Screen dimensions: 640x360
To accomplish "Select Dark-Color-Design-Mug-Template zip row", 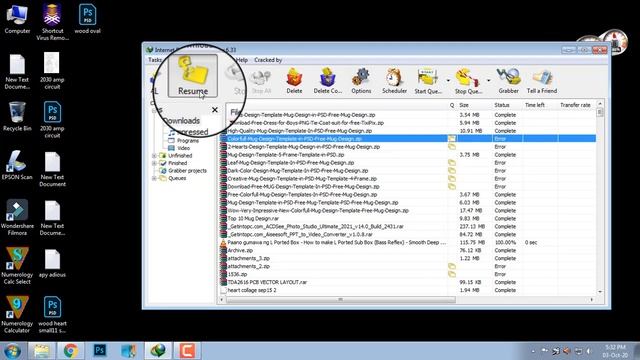I will coord(407,171).
